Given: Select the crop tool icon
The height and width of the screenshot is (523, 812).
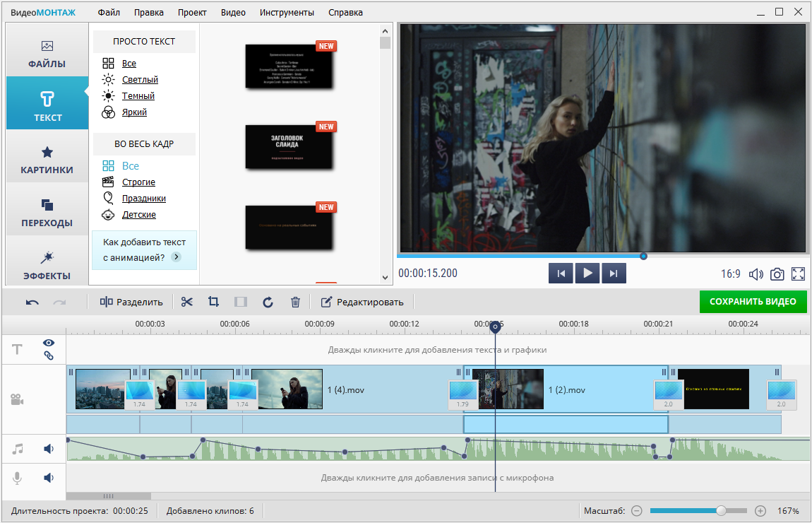Looking at the screenshot, I should click(213, 302).
